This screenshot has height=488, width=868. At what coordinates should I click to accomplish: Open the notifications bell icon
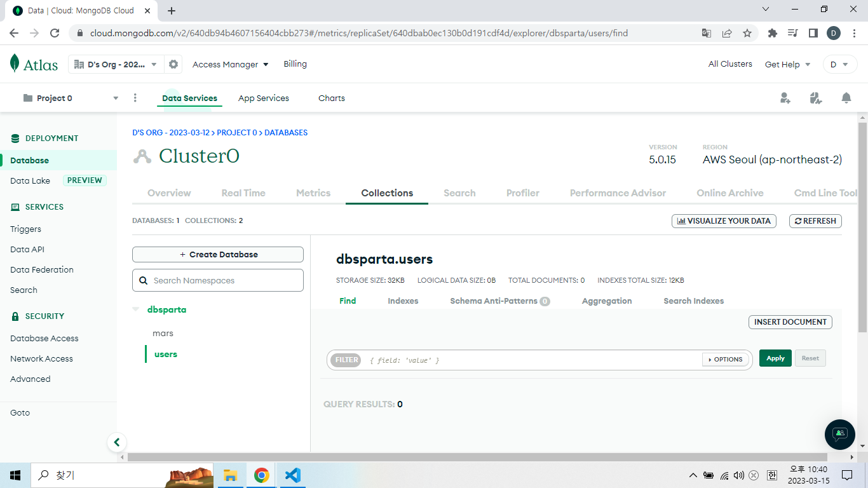[x=846, y=98]
